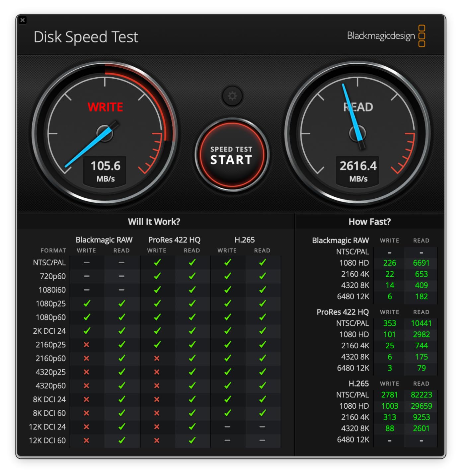
Task: Click the green checkmark for NTSC/PAL H.265 read
Action: [263, 262]
